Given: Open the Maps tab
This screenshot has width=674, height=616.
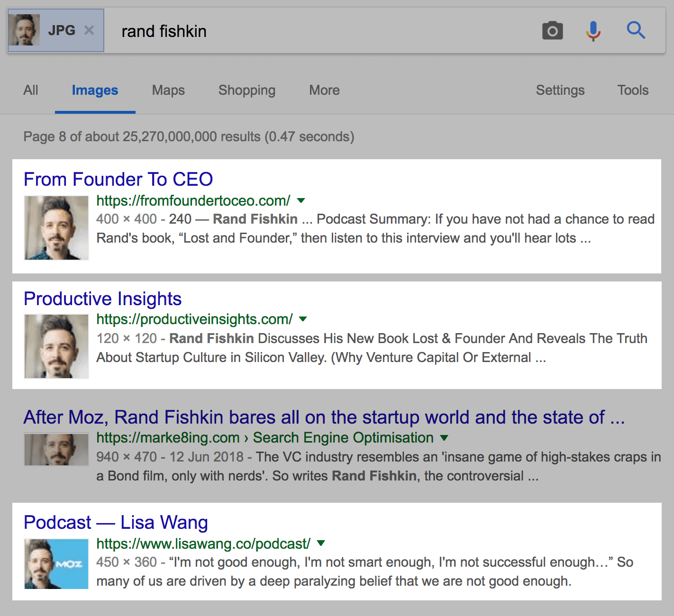Looking at the screenshot, I should (x=168, y=90).
